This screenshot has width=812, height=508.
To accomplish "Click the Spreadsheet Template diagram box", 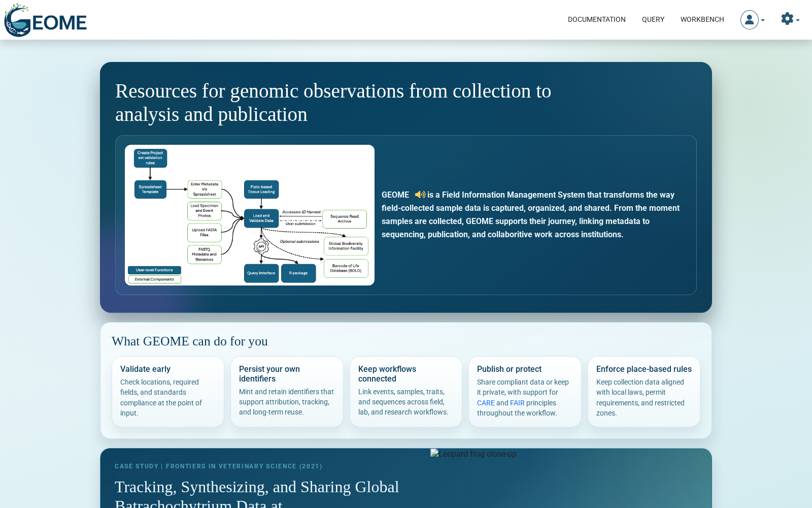I will pyautogui.click(x=150, y=189).
